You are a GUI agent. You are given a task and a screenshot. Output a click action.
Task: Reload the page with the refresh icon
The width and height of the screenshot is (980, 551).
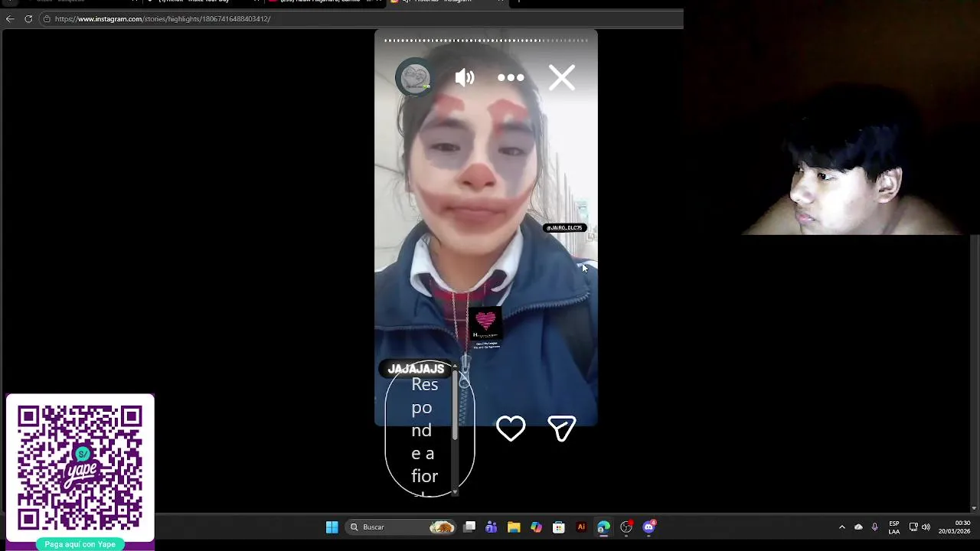pyautogui.click(x=28, y=18)
